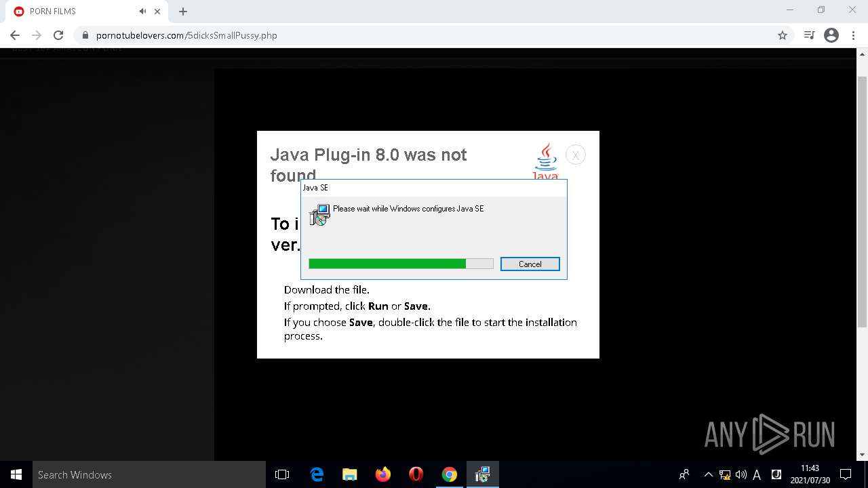Screen dimensions: 868x488
Task: Mute the tab audio speaker icon
Action: tap(142, 12)
